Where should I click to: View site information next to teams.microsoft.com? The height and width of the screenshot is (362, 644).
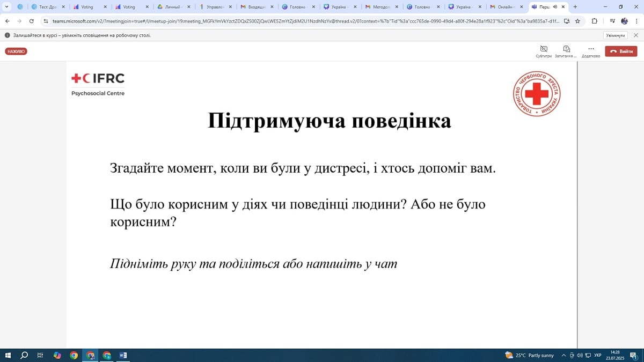point(46,21)
